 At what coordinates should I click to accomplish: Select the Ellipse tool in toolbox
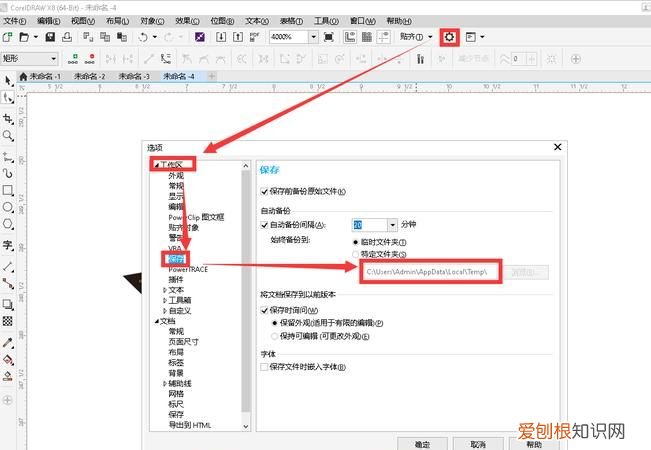pos(8,207)
